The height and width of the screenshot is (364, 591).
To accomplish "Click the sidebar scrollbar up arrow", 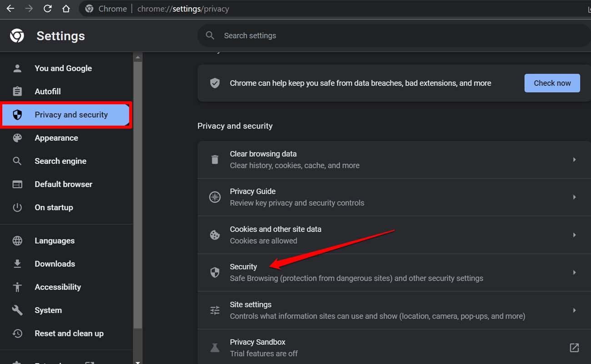I will [x=138, y=57].
